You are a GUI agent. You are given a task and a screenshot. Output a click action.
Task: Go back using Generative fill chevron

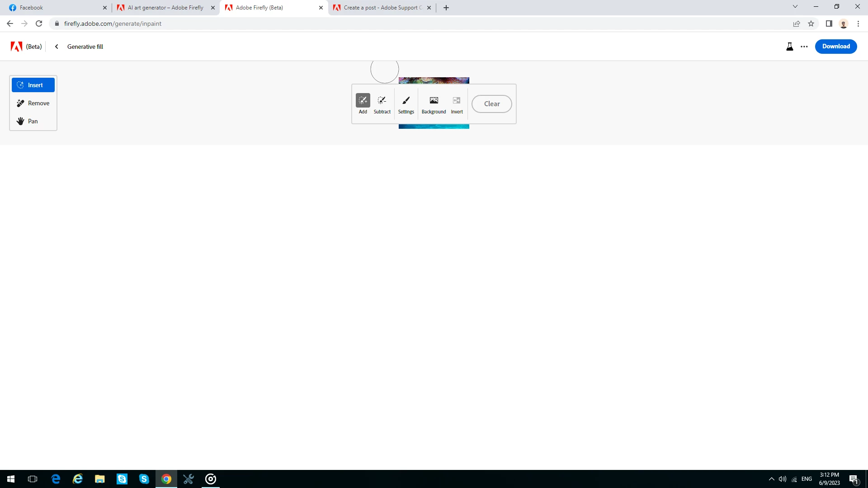57,47
